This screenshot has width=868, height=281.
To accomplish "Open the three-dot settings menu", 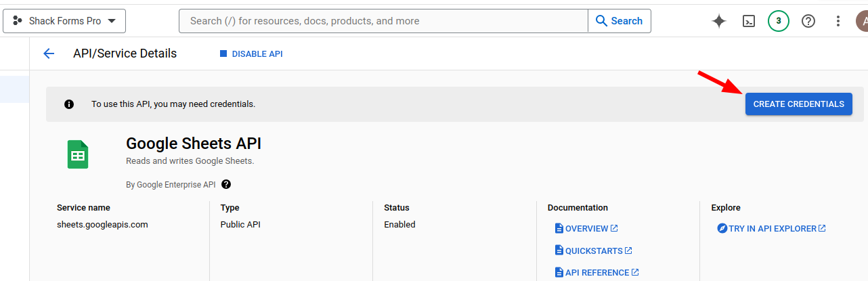I will [839, 21].
